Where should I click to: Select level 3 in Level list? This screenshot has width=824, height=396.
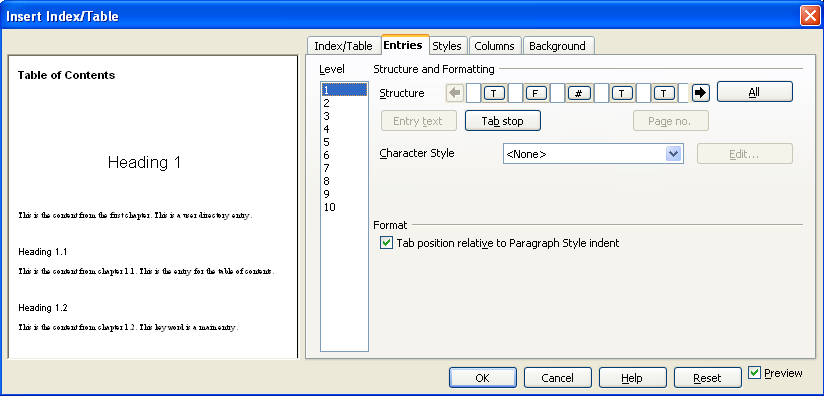pyautogui.click(x=344, y=116)
